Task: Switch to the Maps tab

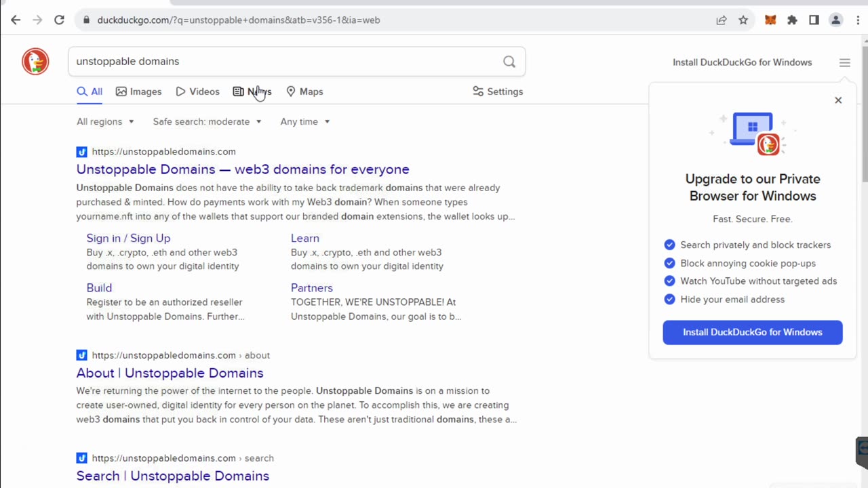Action: click(304, 91)
